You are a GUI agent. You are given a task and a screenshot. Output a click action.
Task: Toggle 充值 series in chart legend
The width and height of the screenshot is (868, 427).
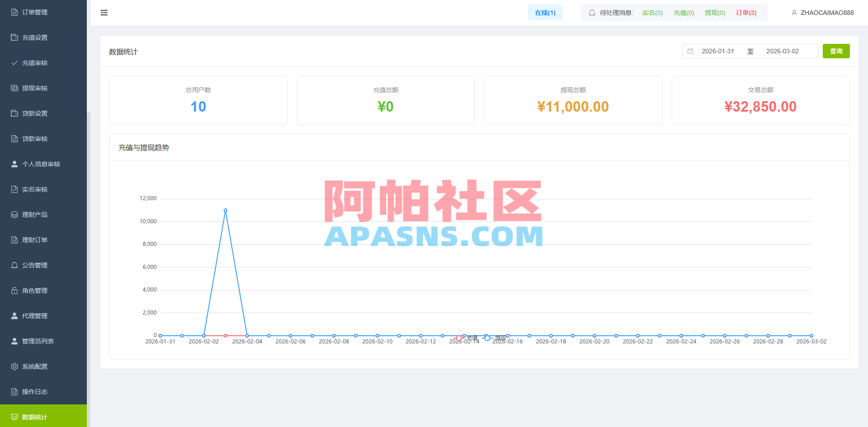[x=466, y=338]
